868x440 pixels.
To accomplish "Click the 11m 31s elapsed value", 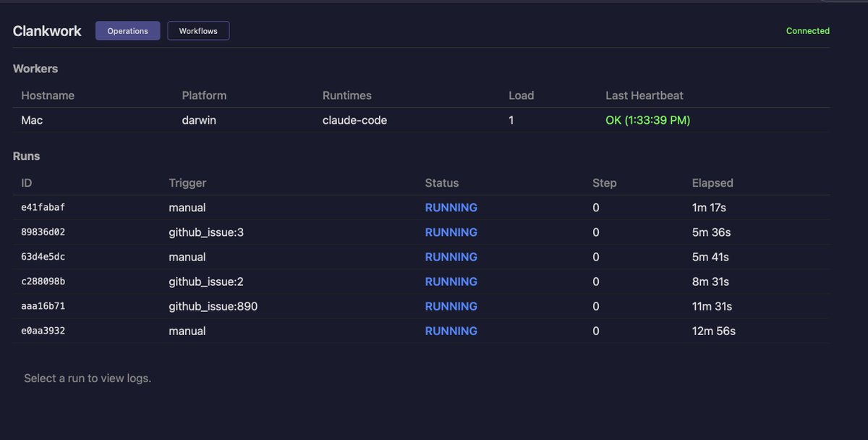I will click(x=712, y=306).
